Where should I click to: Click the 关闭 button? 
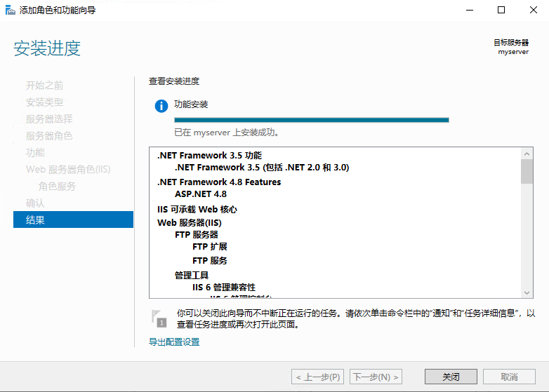pyautogui.click(x=451, y=377)
